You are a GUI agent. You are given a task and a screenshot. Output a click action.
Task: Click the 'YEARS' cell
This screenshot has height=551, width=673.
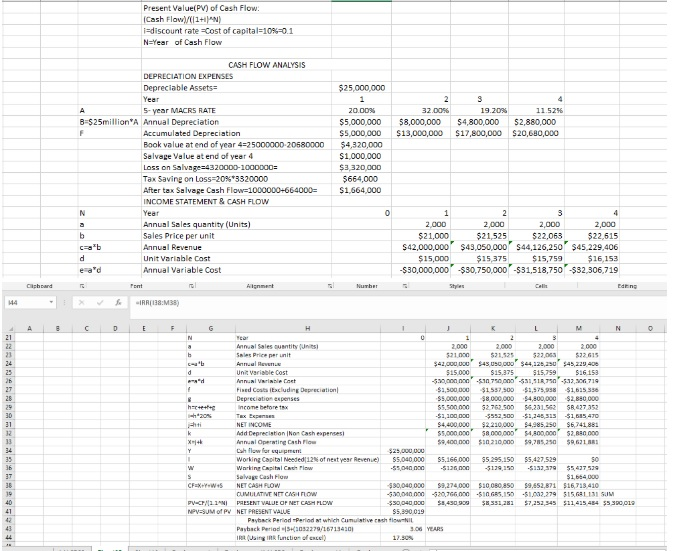434,529
